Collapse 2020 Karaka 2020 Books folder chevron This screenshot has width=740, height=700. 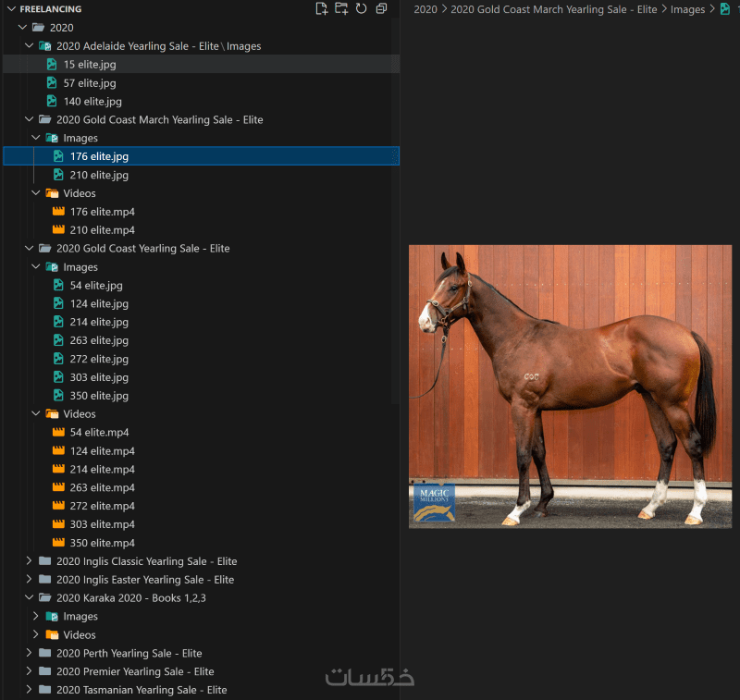tap(29, 597)
